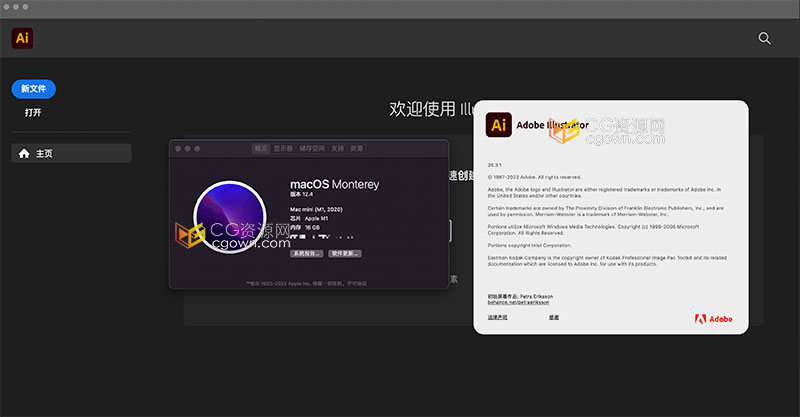Click the credits link next to 法律声明
800x417 pixels.
coord(554,317)
